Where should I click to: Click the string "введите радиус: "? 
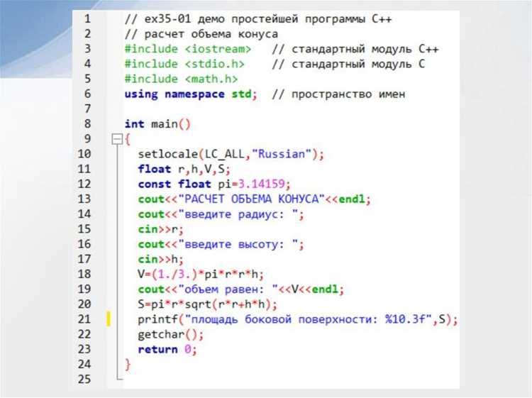click(238, 214)
